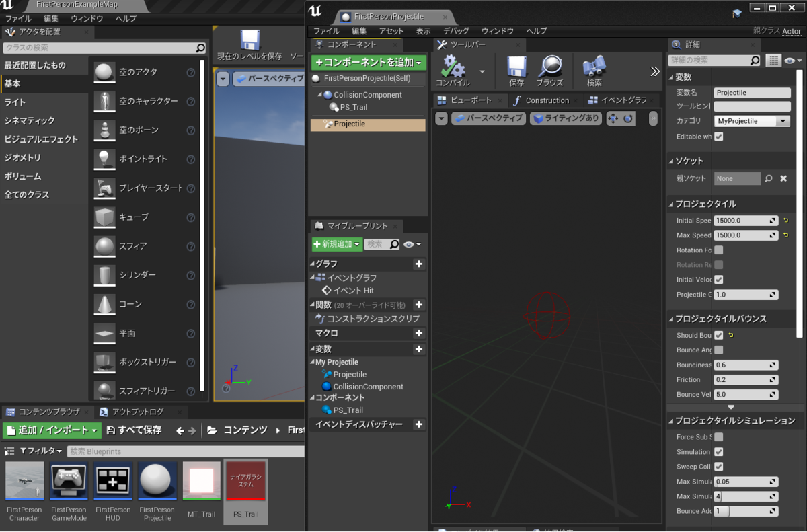Click the Bounciness value spinner field

tap(746, 365)
